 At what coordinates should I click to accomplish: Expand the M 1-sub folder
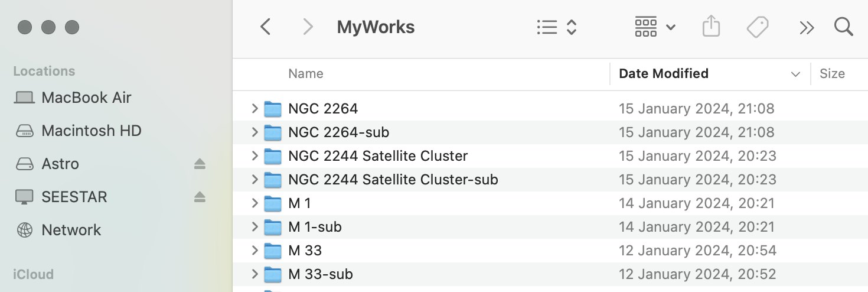[254, 226]
